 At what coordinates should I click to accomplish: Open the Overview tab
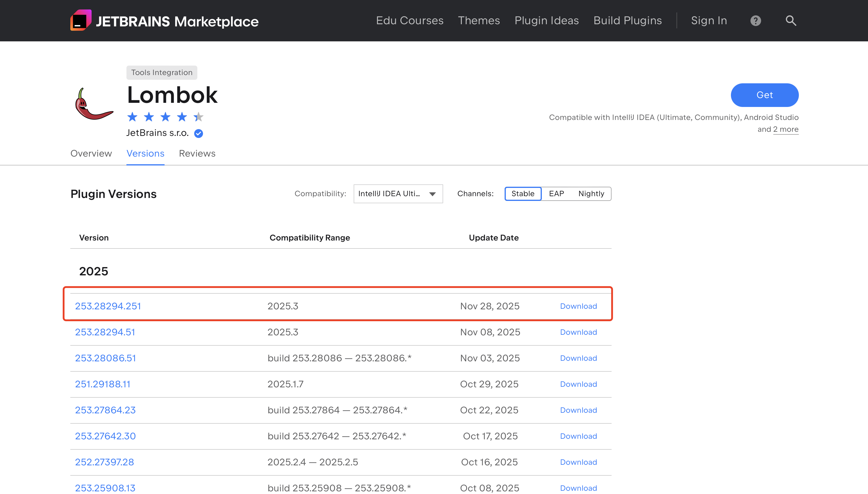(91, 154)
